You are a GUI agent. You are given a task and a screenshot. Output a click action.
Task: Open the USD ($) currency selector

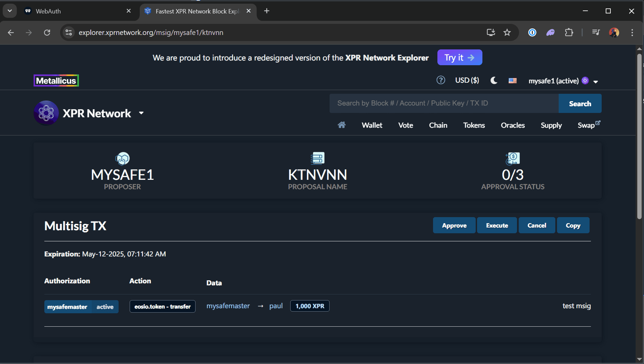coord(467,80)
